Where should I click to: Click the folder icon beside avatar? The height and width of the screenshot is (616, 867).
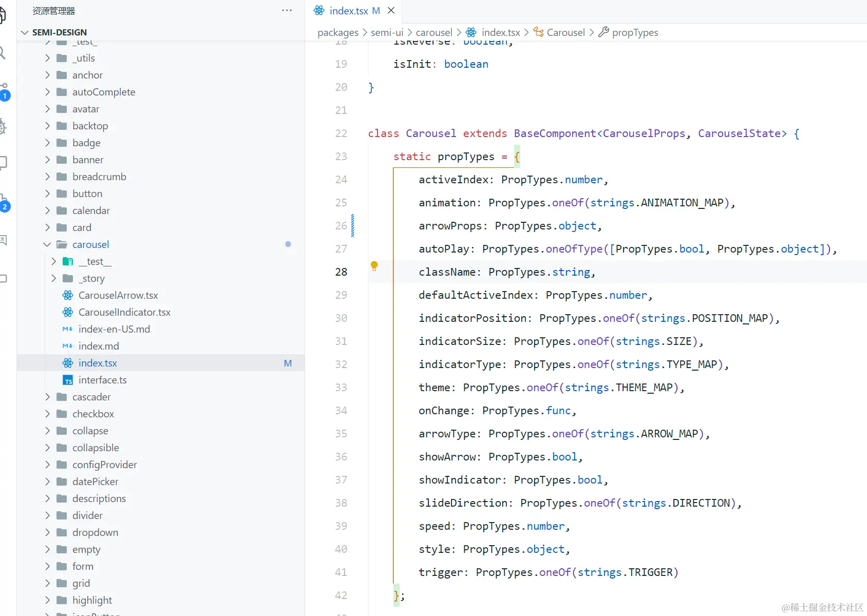click(62, 109)
